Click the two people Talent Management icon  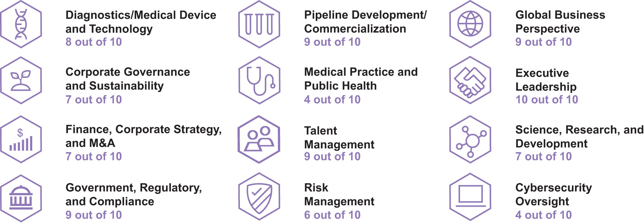259,140
